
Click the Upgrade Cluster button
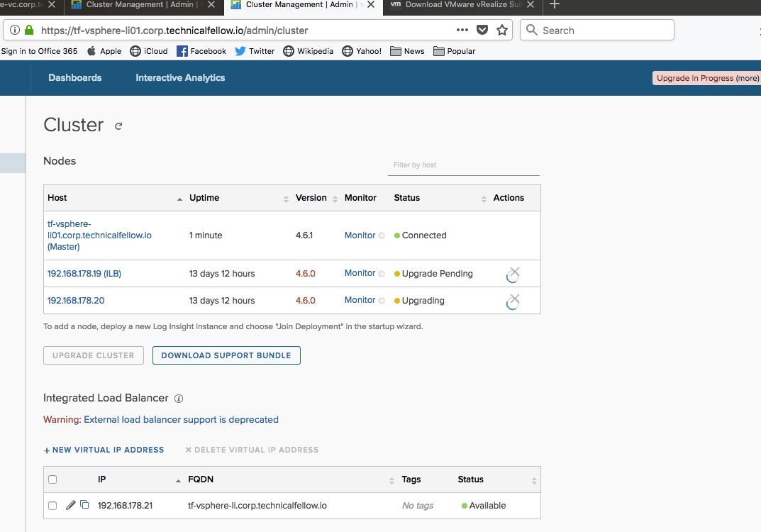click(x=93, y=355)
